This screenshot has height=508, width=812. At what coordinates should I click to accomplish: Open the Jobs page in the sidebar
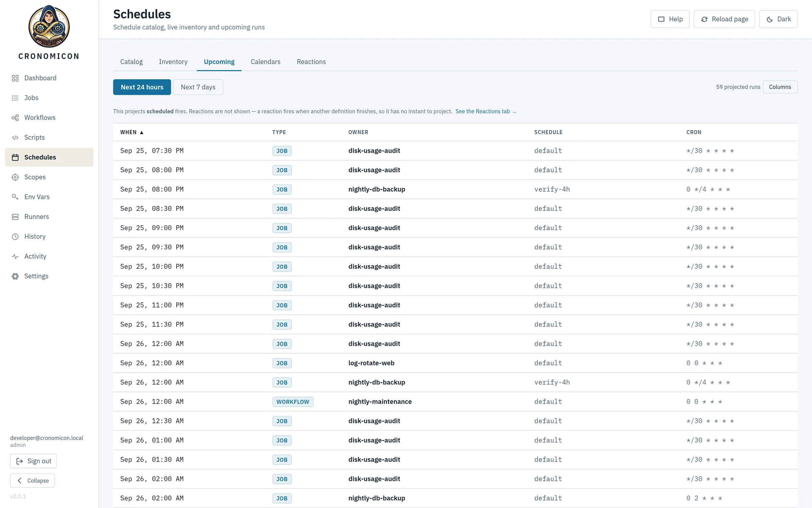pos(49,98)
